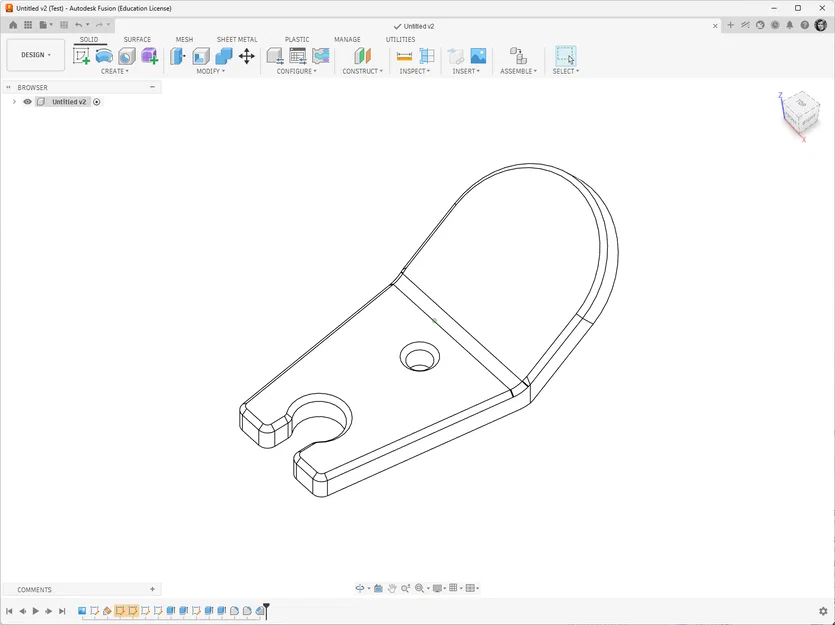
Task: Add a comment with the COMMENTS plus button
Action: pos(152,589)
